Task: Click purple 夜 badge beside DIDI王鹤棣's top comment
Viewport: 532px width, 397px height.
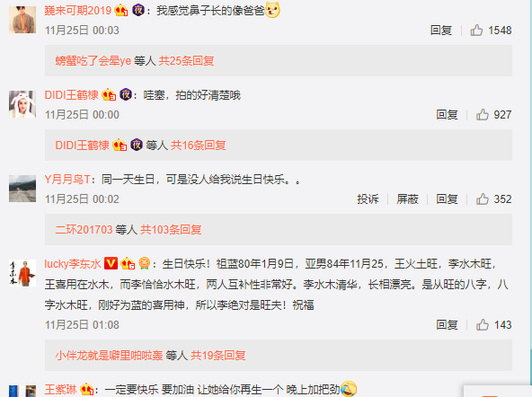Action: [126, 94]
